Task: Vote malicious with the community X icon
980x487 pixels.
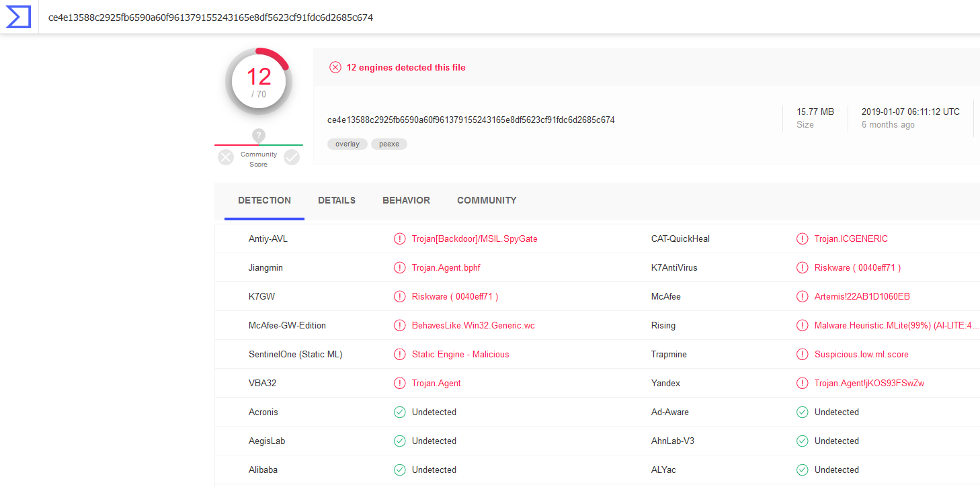Action: click(226, 157)
